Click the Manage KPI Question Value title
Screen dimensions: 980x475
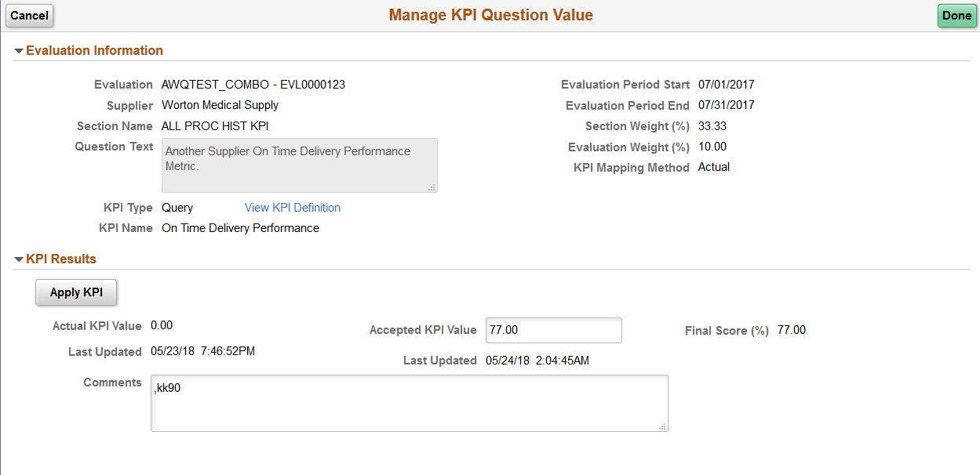(490, 15)
